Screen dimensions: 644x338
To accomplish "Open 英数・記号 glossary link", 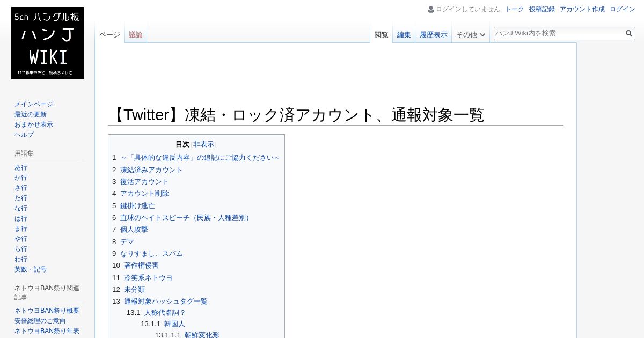I will [x=31, y=269].
